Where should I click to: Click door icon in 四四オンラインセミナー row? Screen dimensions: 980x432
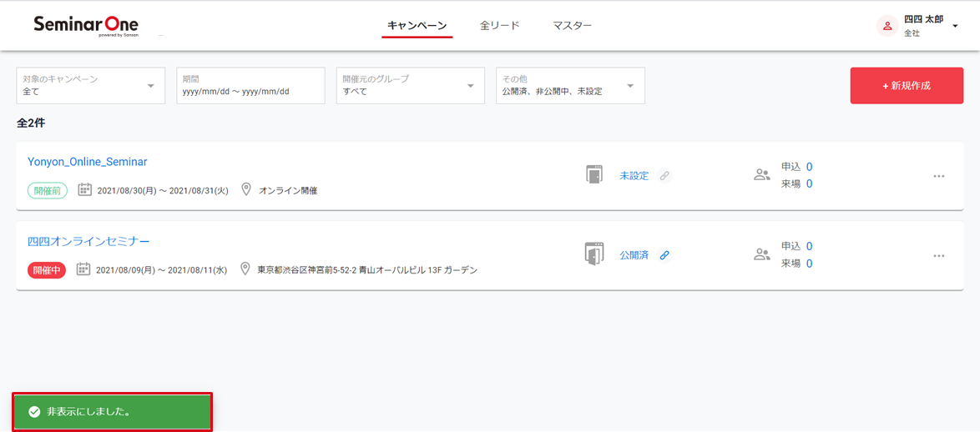(x=594, y=254)
